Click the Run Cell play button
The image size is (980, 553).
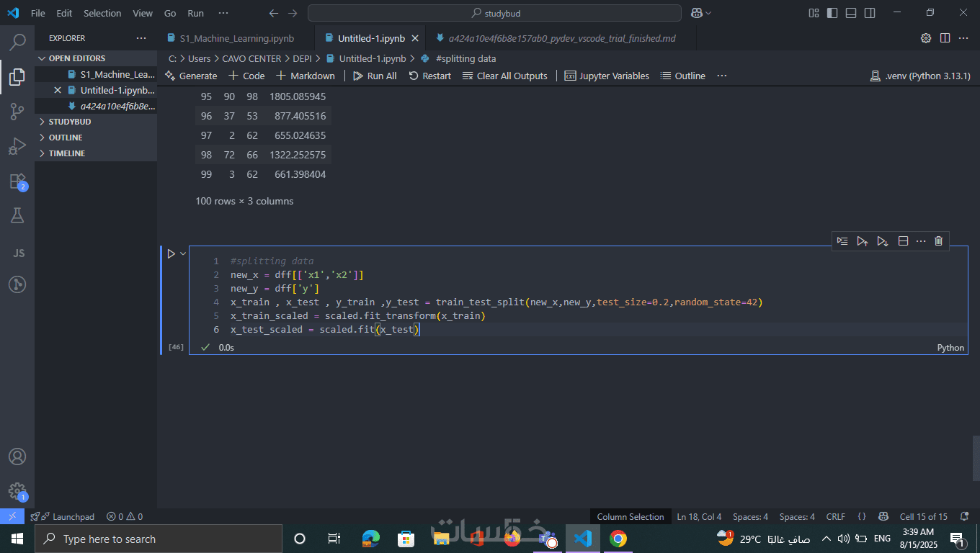[x=171, y=253]
